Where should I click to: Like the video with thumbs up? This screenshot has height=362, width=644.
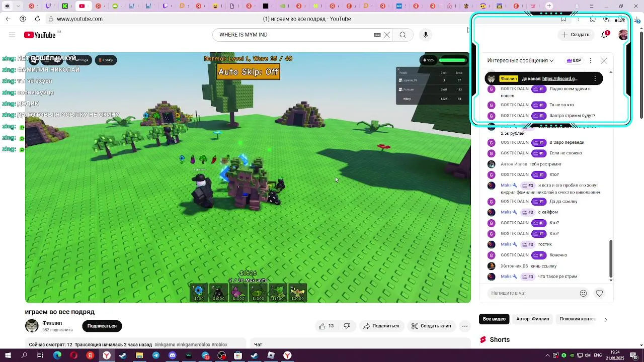pos(327,326)
